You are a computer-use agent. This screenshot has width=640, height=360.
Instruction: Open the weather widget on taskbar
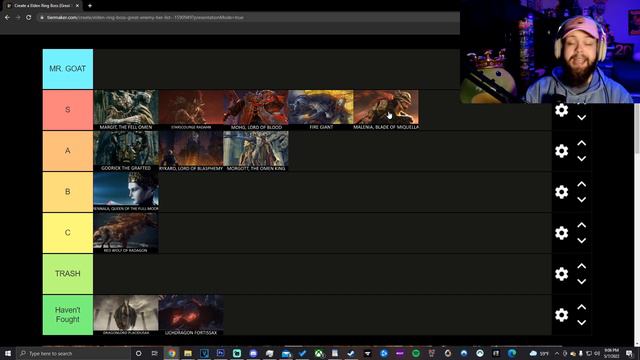pos(539,353)
